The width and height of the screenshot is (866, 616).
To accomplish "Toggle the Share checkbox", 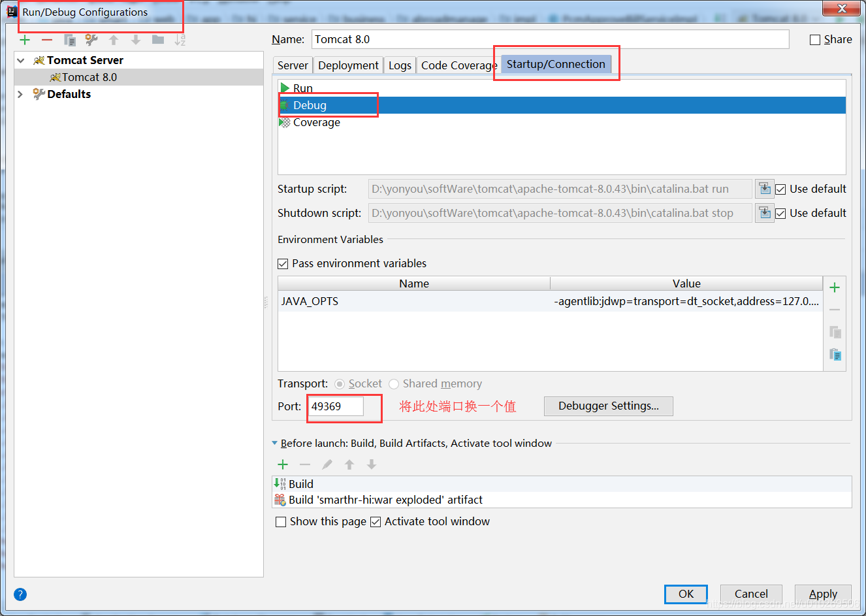I will [815, 40].
